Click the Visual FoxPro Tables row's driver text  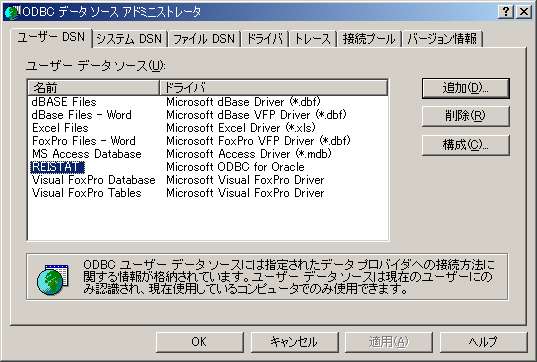(x=245, y=193)
